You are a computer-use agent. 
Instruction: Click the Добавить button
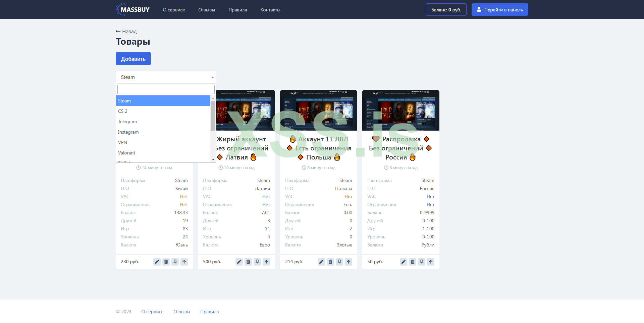click(x=133, y=59)
